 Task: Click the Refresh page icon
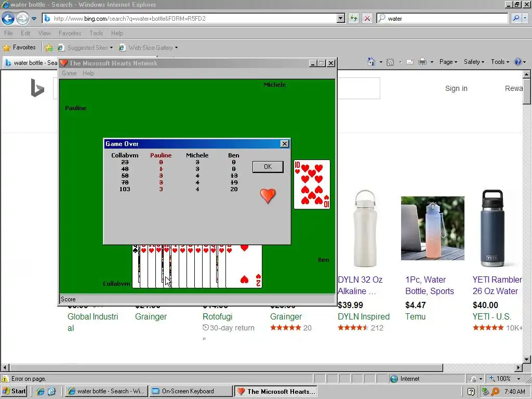tap(353, 18)
